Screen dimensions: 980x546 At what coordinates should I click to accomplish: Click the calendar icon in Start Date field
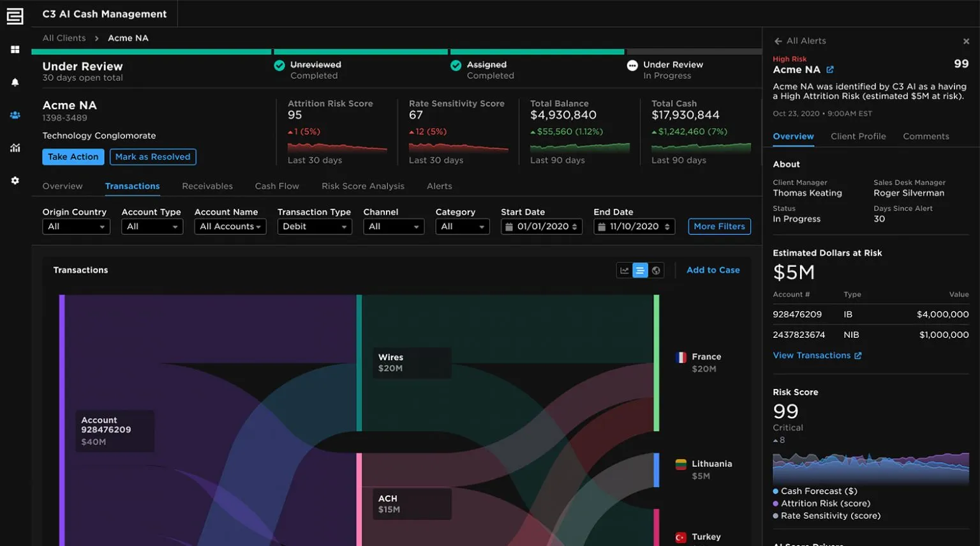509,227
